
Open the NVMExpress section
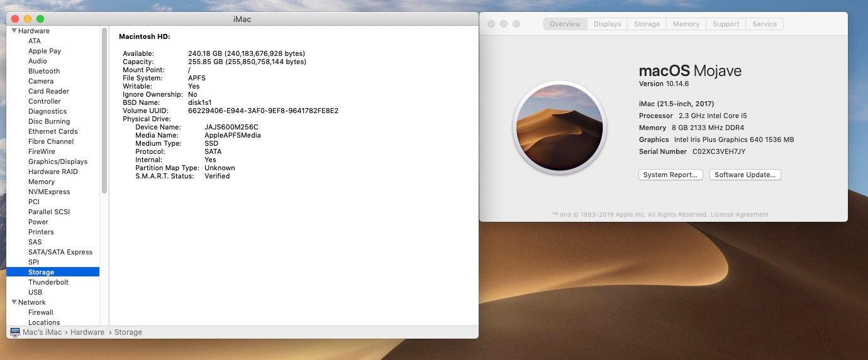point(49,192)
